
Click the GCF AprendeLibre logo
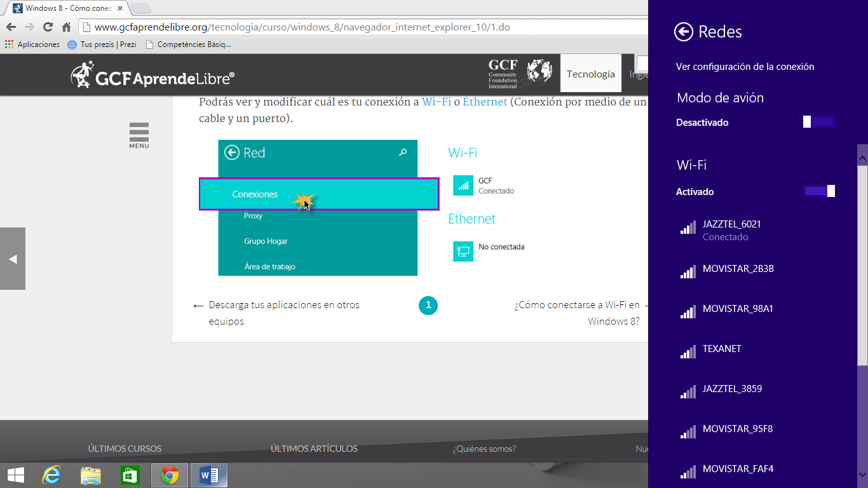(x=153, y=75)
